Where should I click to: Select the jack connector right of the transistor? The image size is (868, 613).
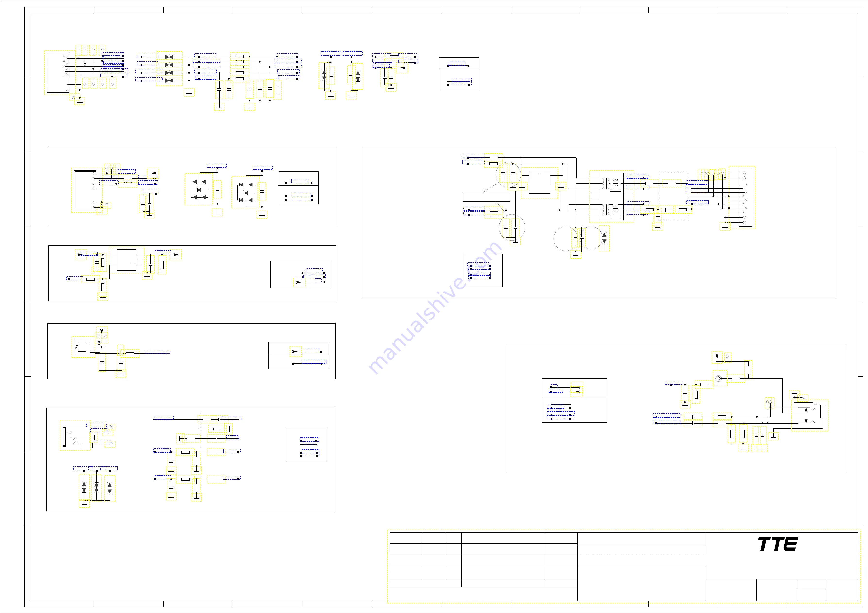point(810,415)
